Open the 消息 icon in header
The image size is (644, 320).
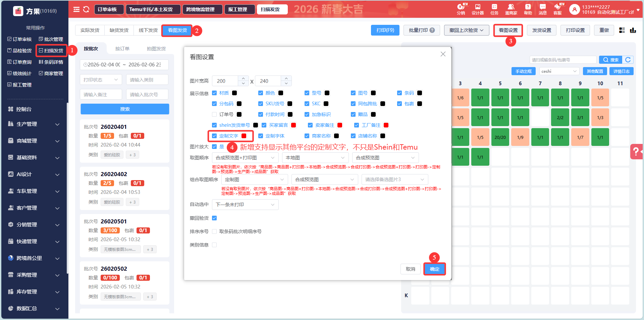pyautogui.click(x=543, y=9)
